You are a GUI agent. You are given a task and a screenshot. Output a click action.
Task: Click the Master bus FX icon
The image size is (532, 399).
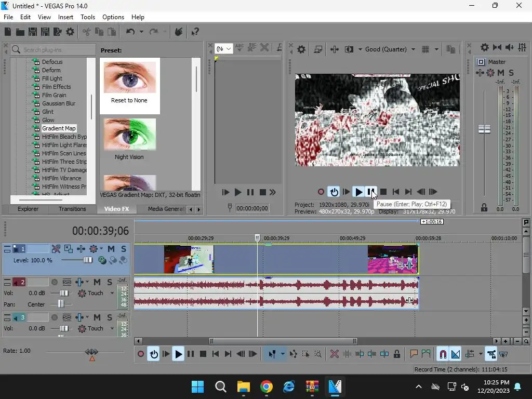tap(480, 73)
